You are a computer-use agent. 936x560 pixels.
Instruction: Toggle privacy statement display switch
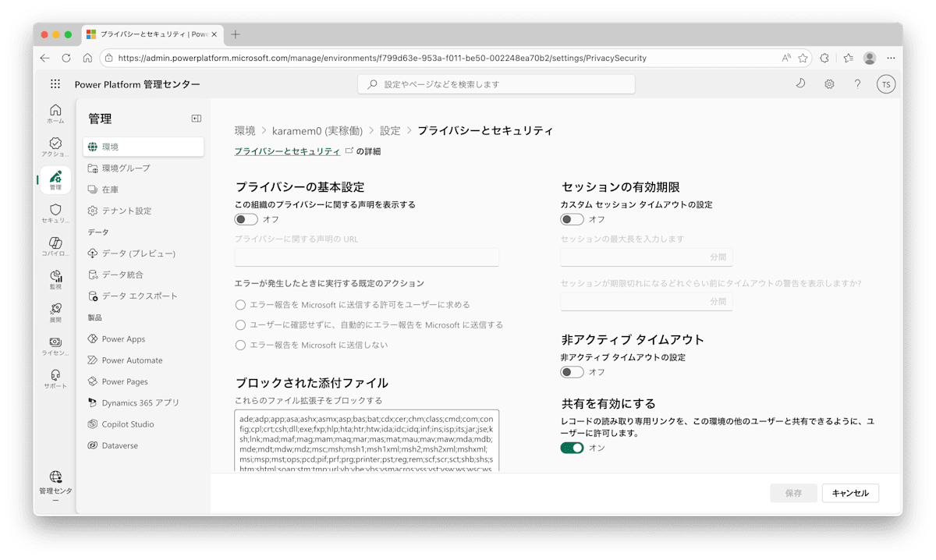pos(246,219)
